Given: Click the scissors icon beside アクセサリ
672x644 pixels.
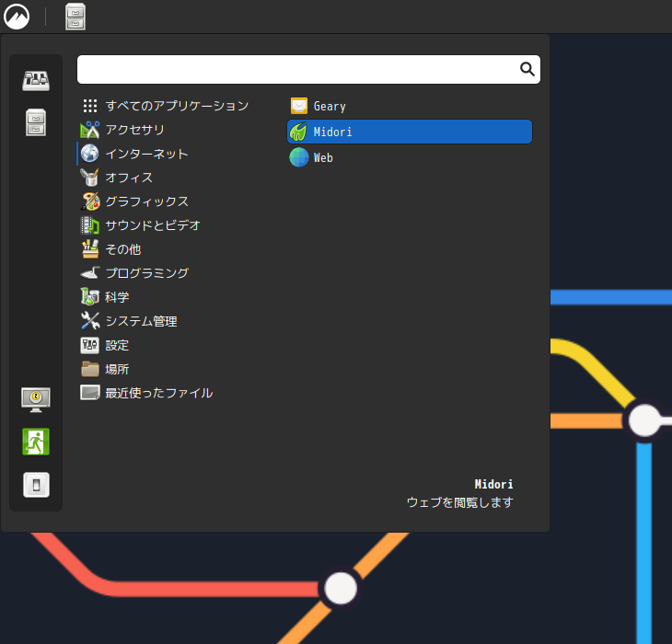Looking at the screenshot, I should click(x=90, y=130).
